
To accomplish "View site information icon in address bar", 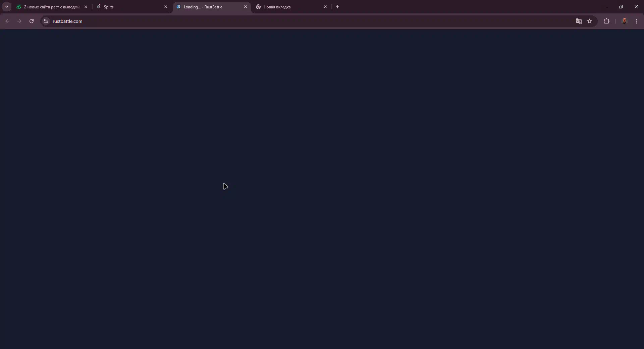I will (46, 21).
